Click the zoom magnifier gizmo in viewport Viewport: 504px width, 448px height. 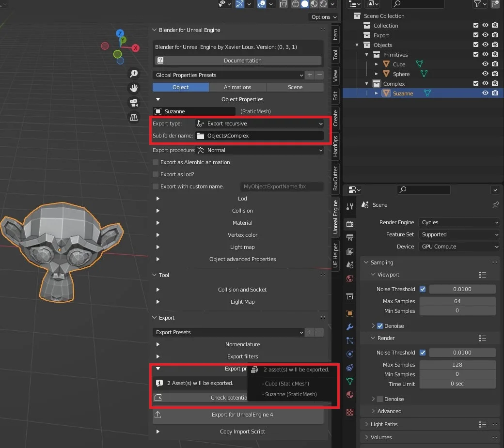[x=134, y=74]
